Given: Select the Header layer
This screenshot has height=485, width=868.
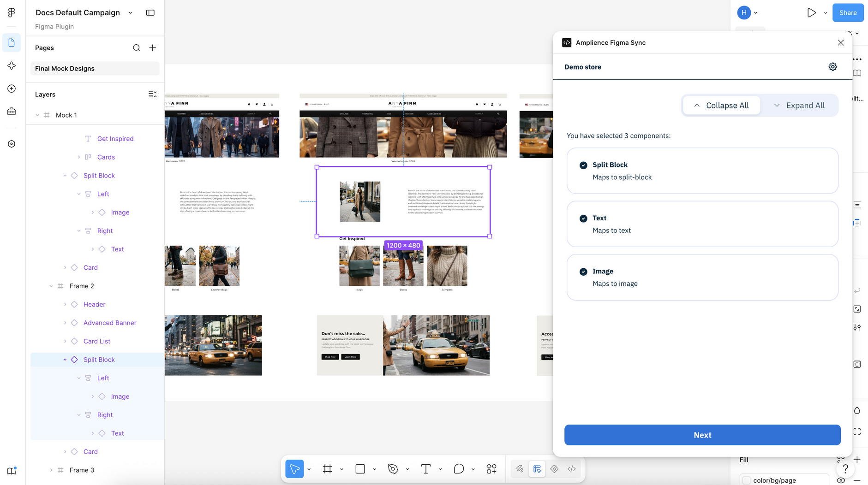Looking at the screenshot, I should point(95,304).
